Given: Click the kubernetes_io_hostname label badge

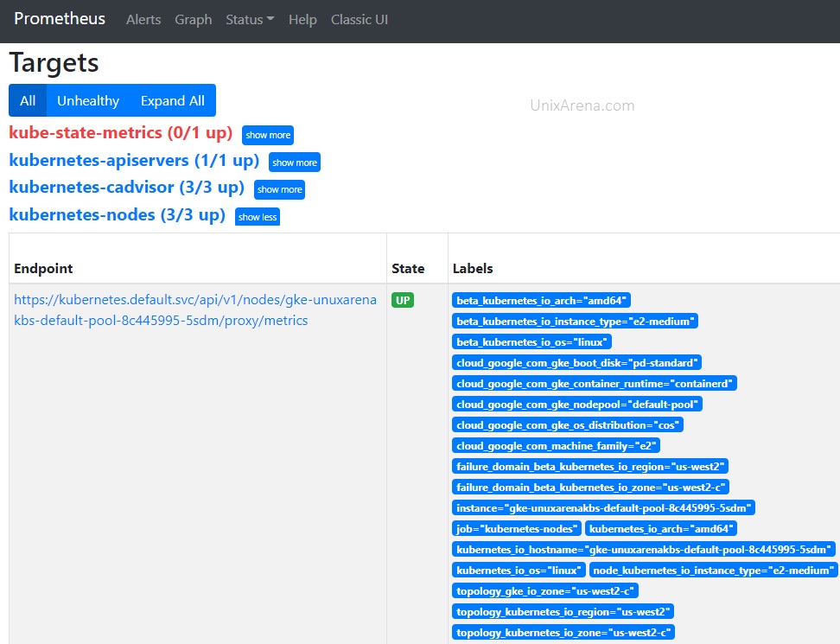Looking at the screenshot, I should [643, 550].
